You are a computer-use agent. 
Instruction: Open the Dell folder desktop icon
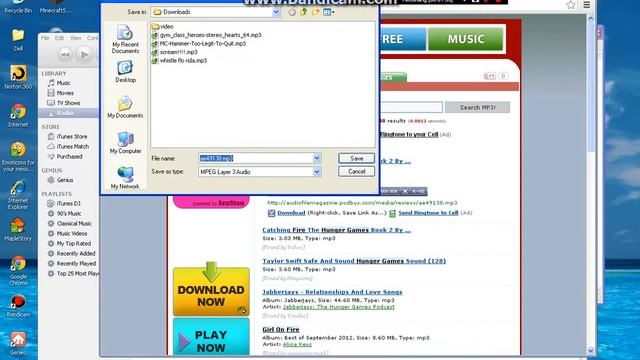(x=18, y=40)
